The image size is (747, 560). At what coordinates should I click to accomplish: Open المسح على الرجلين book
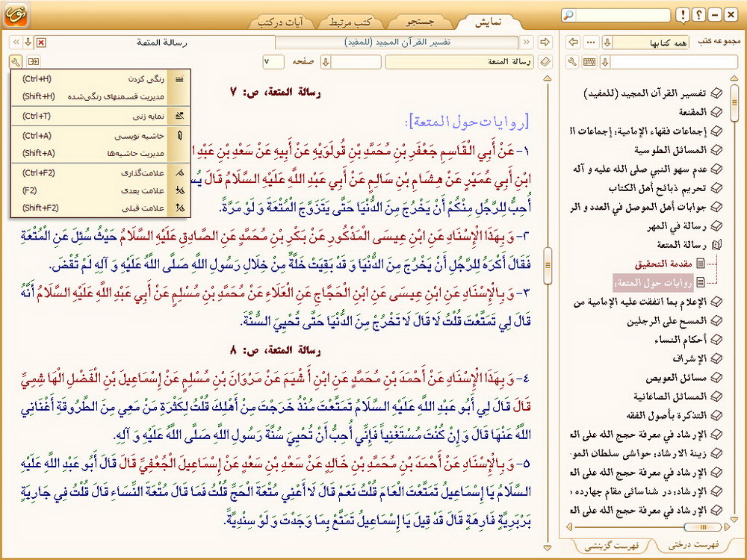tap(667, 321)
